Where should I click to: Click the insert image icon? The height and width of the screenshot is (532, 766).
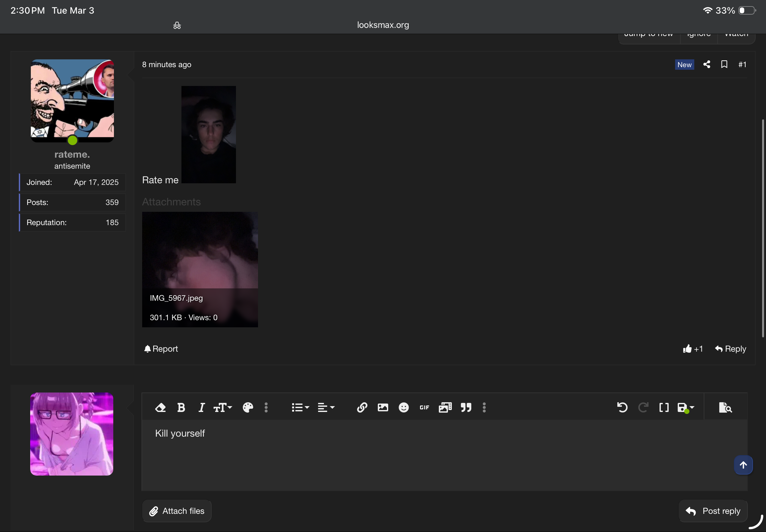pos(383,407)
